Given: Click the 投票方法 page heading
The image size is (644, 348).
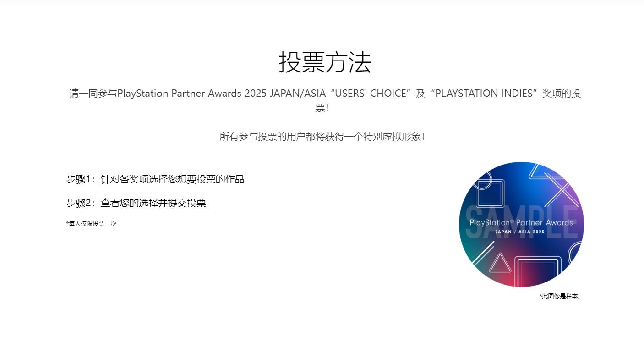Looking at the screenshot, I should [325, 62].
